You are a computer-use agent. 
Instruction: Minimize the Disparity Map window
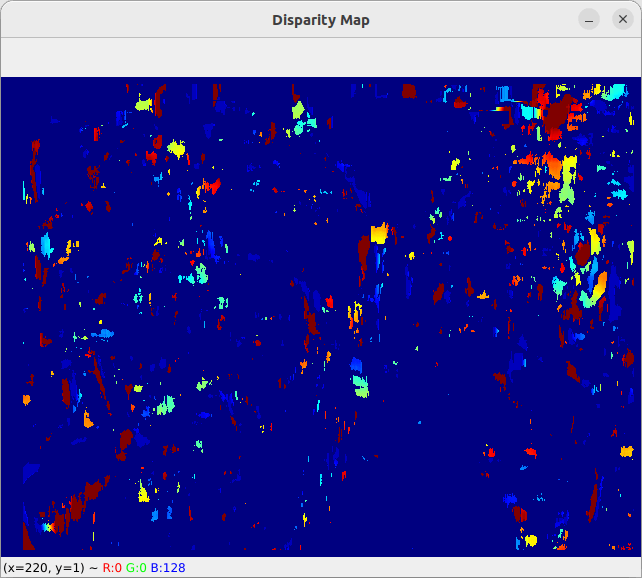tap(589, 19)
